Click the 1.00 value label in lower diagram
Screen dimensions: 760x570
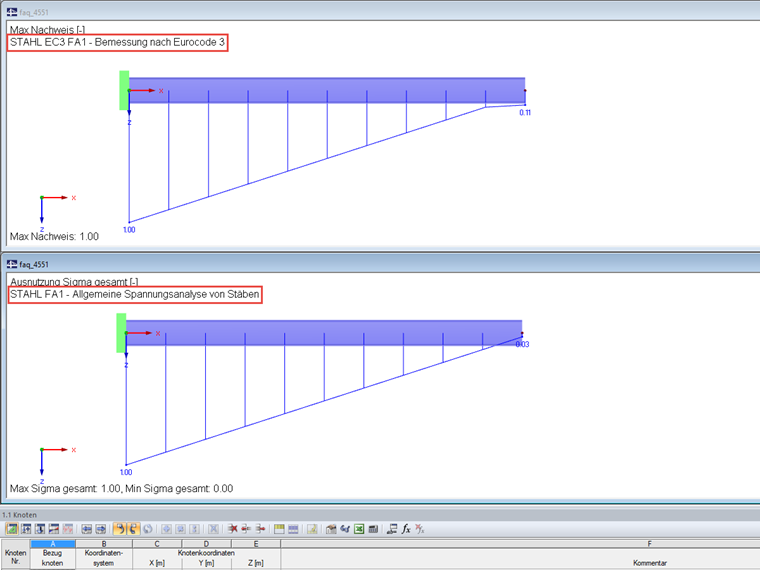tap(126, 472)
